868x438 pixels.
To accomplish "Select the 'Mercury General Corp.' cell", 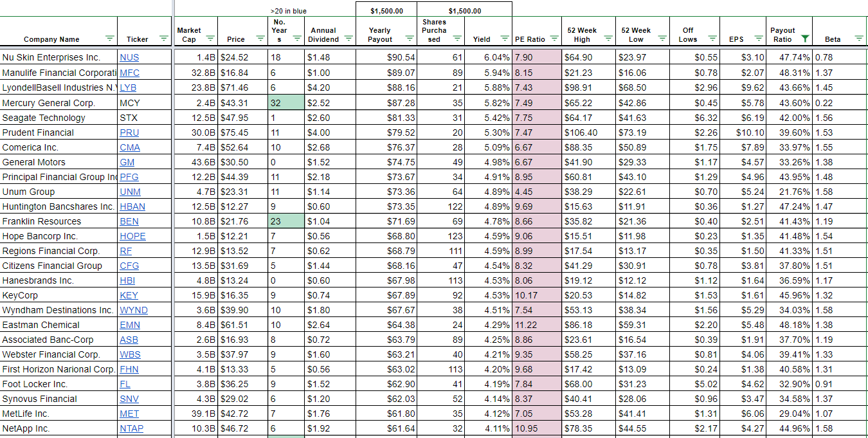I will click(59, 103).
